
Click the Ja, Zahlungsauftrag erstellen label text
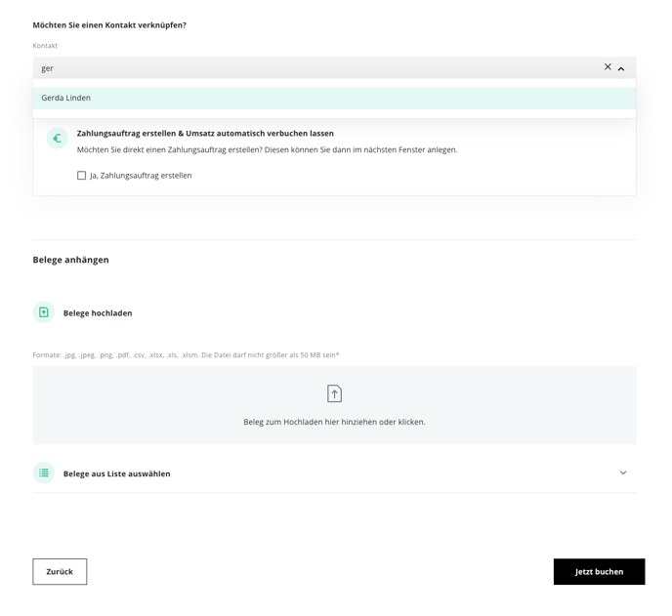tap(141, 176)
